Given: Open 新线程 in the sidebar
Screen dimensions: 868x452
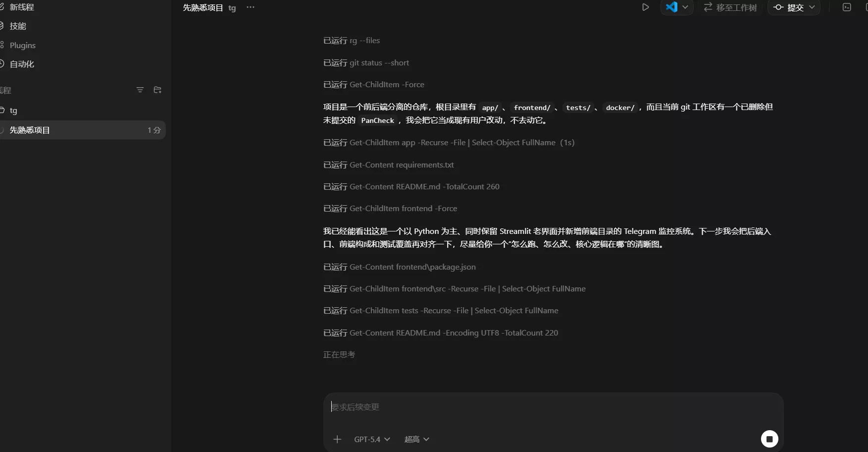Looking at the screenshot, I should 22,7.
